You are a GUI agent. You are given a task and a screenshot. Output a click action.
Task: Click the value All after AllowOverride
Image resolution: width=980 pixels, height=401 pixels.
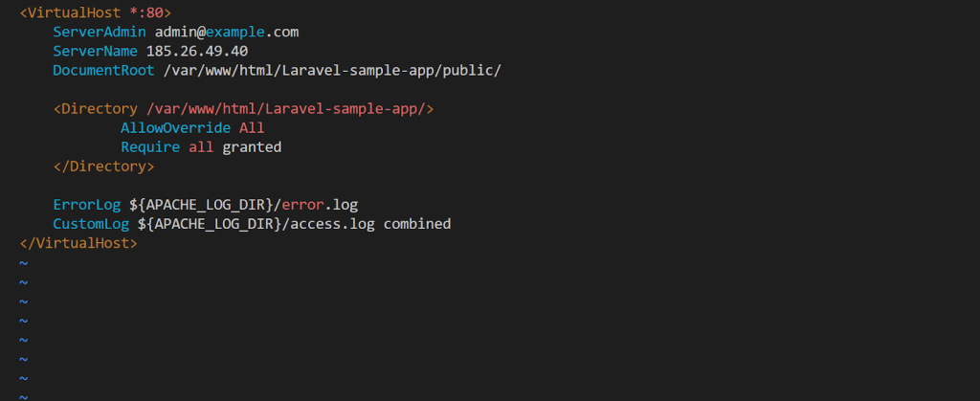click(x=252, y=127)
